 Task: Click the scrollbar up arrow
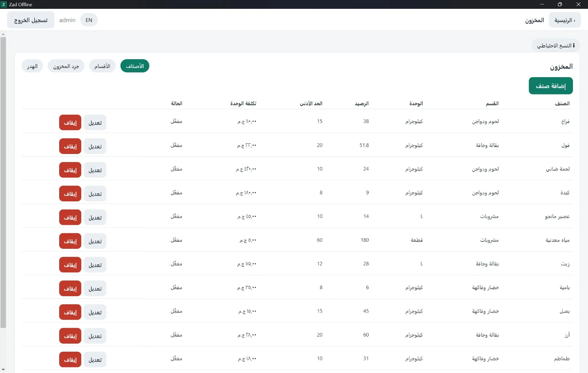pos(3,34)
